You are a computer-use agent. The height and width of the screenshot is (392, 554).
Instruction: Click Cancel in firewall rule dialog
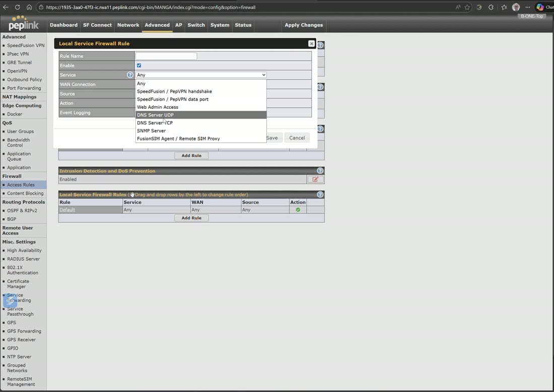(x=297, y=138)
